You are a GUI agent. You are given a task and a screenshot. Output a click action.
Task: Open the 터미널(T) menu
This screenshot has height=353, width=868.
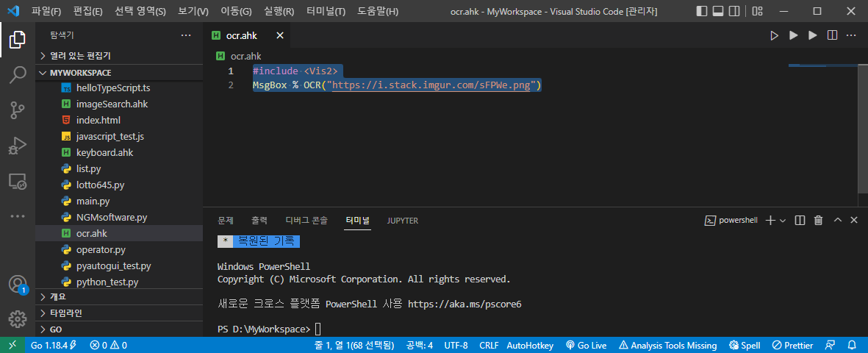(x=326, y=11)
